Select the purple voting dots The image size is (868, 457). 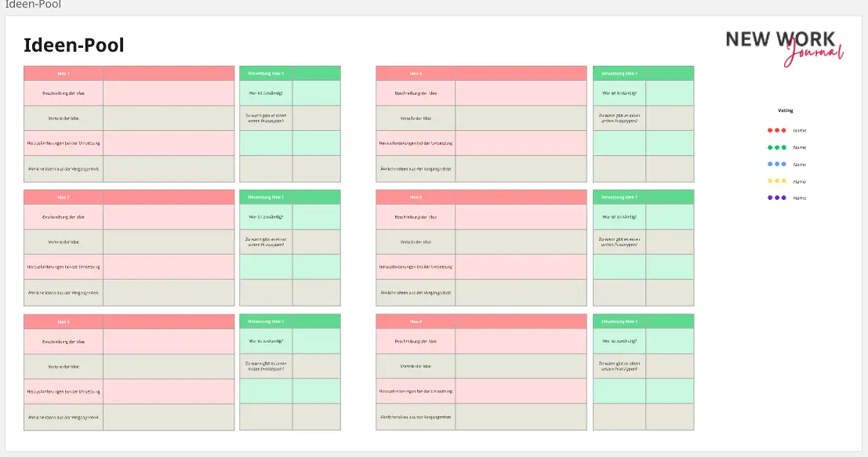[776, 198]
